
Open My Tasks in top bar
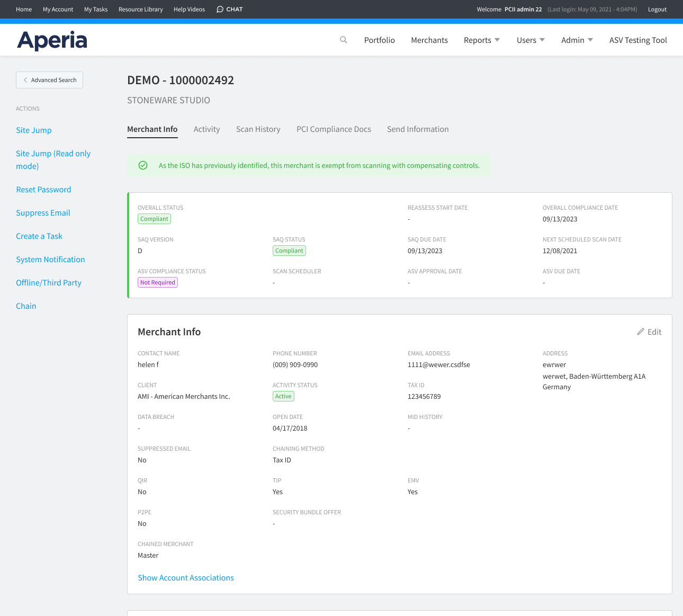[x=96, y=10]
